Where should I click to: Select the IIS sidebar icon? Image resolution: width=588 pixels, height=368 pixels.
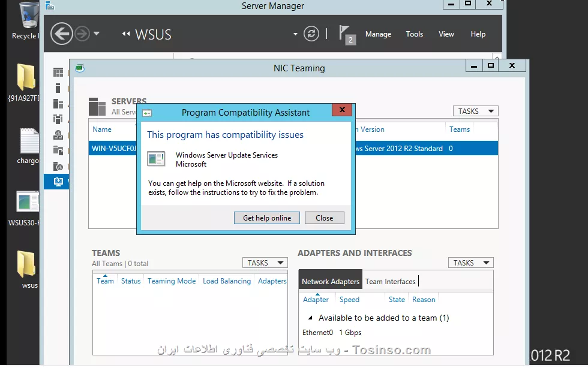pyautogui.click(x=58, y=166)
